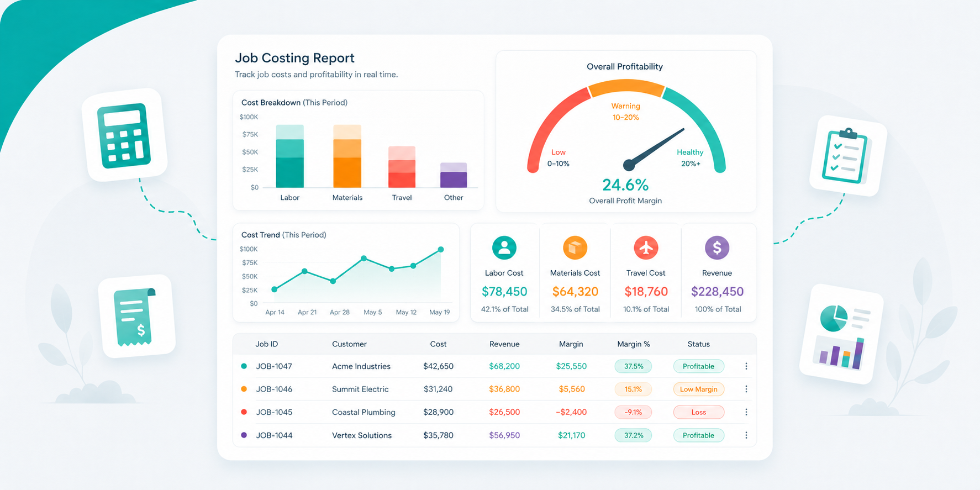Click the $18,760 travel cost value
Image resolution: width=980 pixels, height=490 pixels.
[646, 292]
